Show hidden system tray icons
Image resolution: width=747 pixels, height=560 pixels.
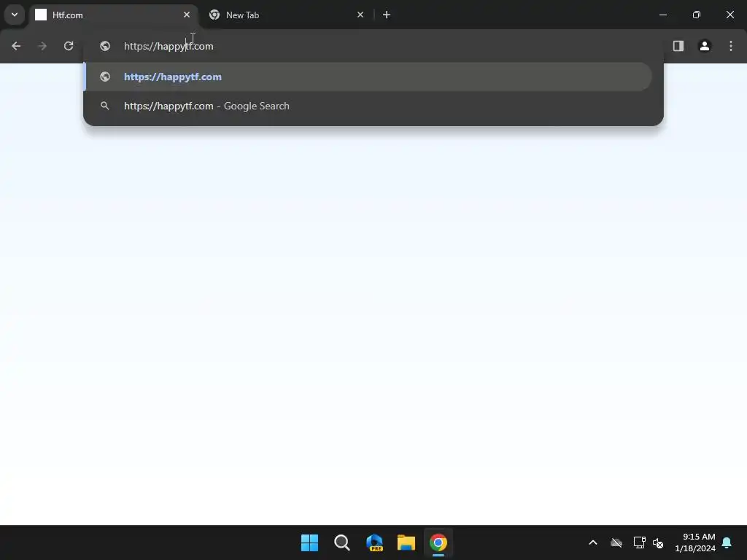593,542
